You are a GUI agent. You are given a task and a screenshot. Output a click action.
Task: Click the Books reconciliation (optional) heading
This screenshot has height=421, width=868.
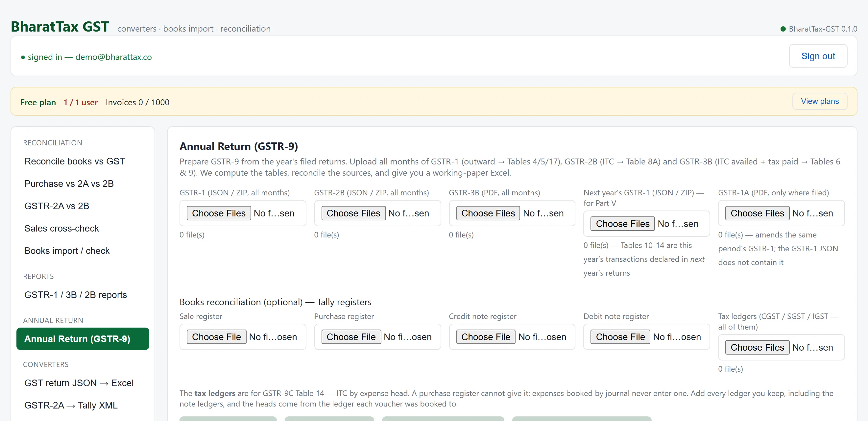(x=275, y=302)
